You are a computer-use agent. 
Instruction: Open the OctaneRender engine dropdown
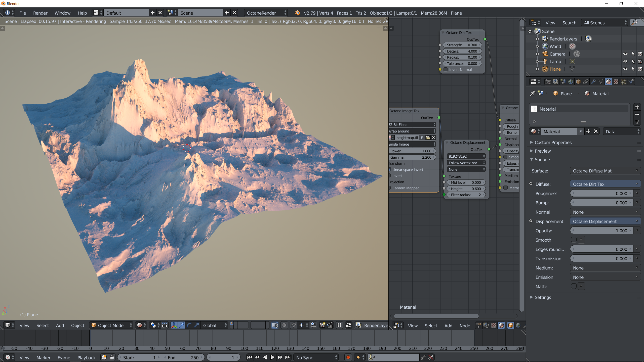tap(266, 13)
